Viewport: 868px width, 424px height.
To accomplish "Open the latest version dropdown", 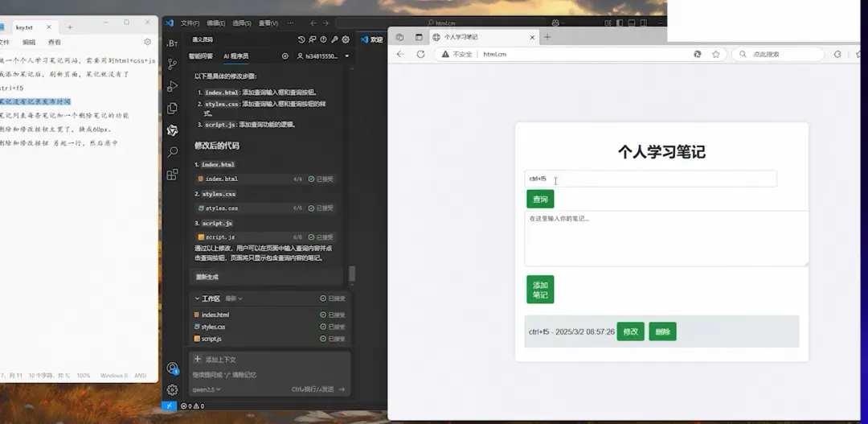I will tap(234, 298).
